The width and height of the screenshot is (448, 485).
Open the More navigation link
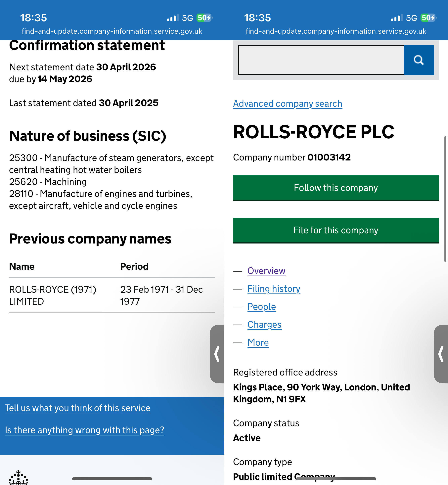(258, 343)
